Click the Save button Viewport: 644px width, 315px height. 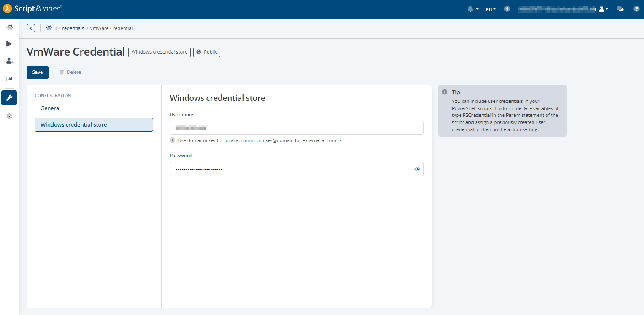pyautogui.click(x=38, y=72)
